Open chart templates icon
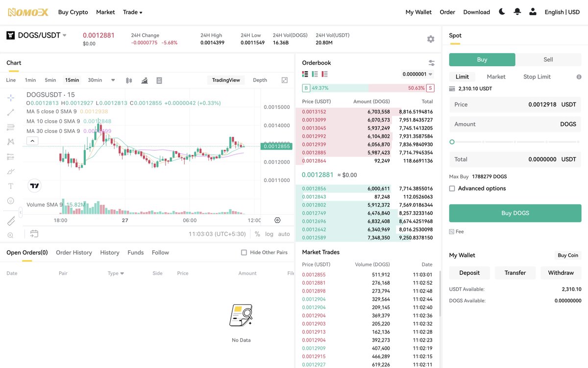 pyautogui.click(x=159, y=80)
